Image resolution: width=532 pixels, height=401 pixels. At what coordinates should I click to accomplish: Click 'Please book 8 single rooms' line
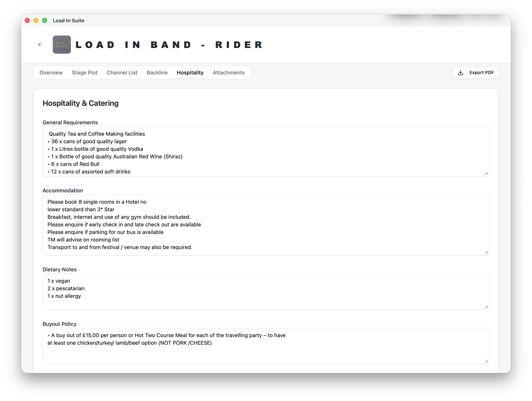tap(97, 202)
